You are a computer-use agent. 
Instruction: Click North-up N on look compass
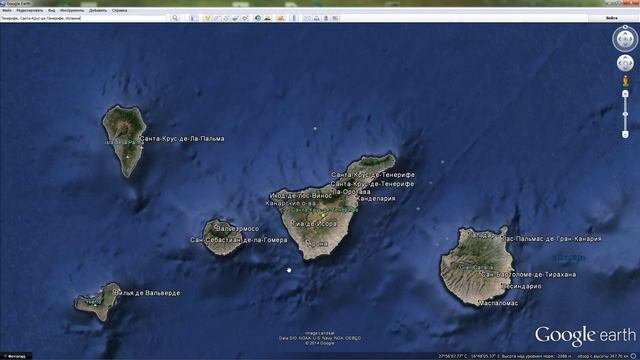(625, 27)
